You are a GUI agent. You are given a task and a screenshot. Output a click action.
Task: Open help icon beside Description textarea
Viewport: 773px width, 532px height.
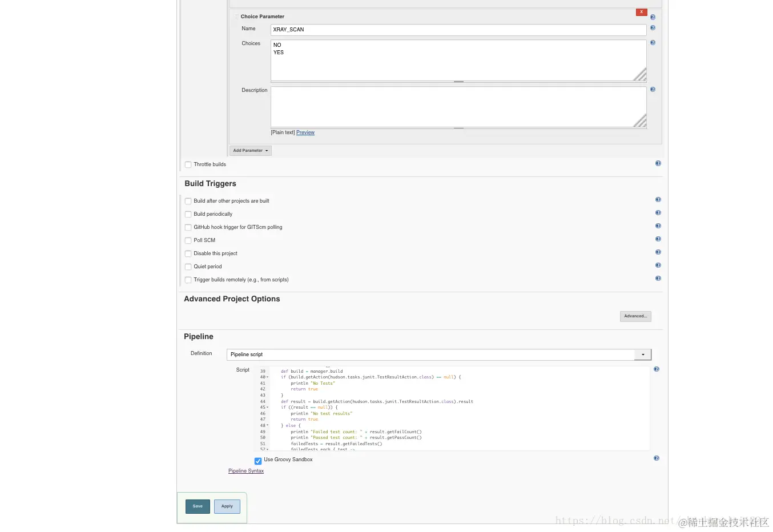653,90
